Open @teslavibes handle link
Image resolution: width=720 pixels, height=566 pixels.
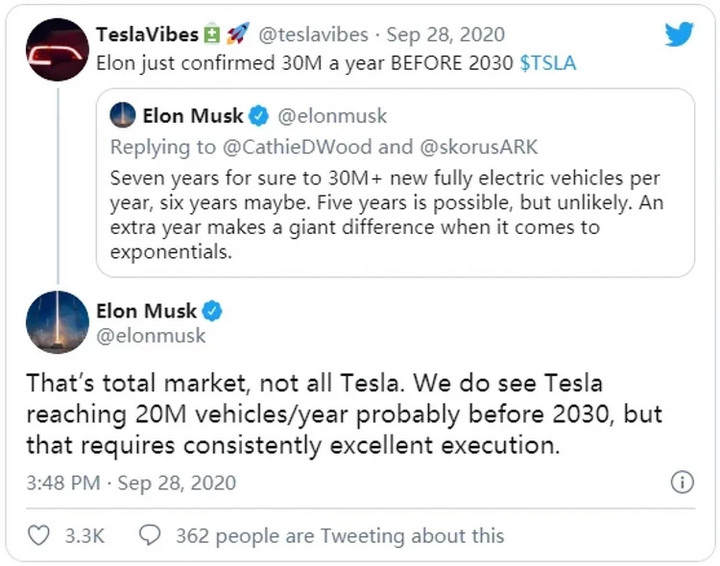tap(313, 34)
